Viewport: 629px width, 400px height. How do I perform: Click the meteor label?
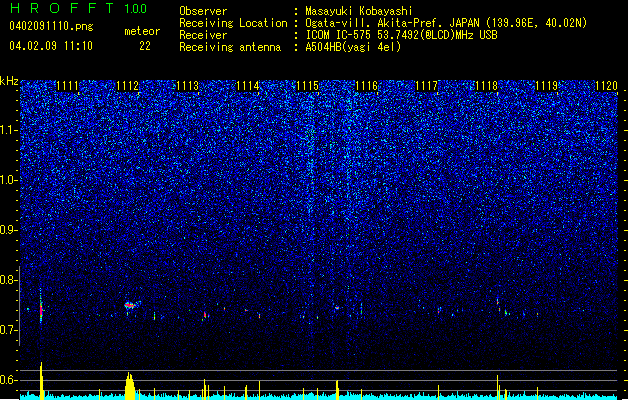click(x=142, y=31)
